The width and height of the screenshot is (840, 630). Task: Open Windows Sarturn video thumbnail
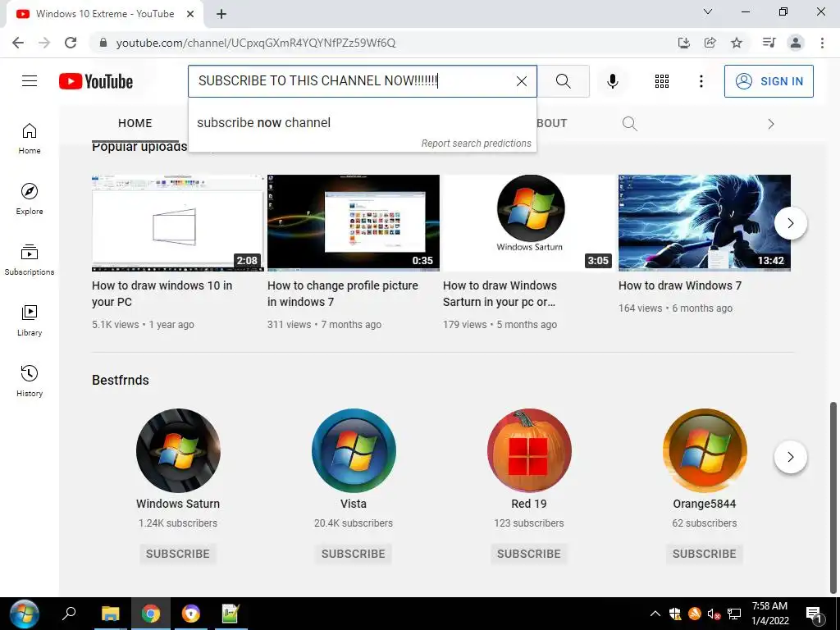[529, 223]
